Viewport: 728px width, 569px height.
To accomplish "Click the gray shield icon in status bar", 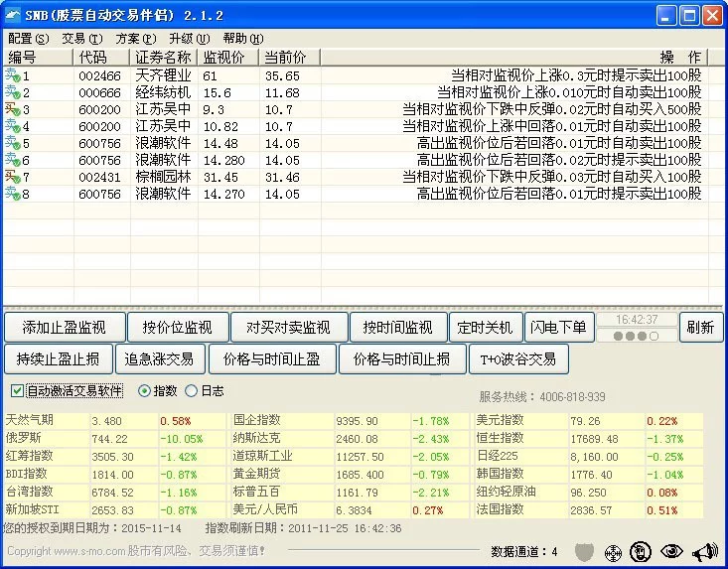I will pos(585,552).
